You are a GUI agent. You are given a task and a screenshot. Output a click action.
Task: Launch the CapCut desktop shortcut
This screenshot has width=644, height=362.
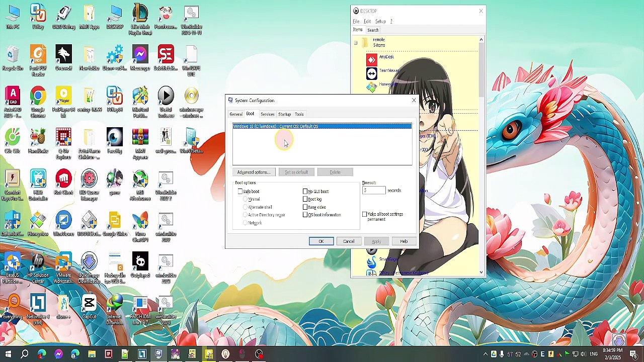pyautogui.click(x=89, y=307)
